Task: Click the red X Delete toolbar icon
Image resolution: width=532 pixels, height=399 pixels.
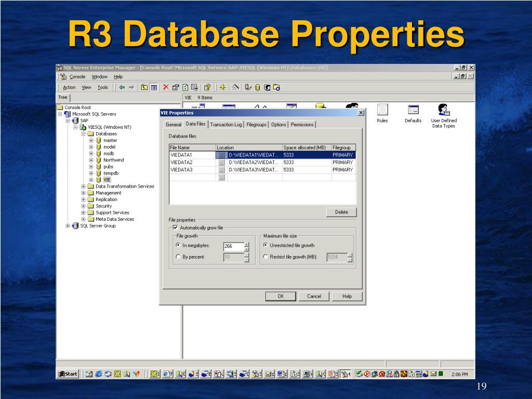Action: pyautogui.click(x=166, y=87)
